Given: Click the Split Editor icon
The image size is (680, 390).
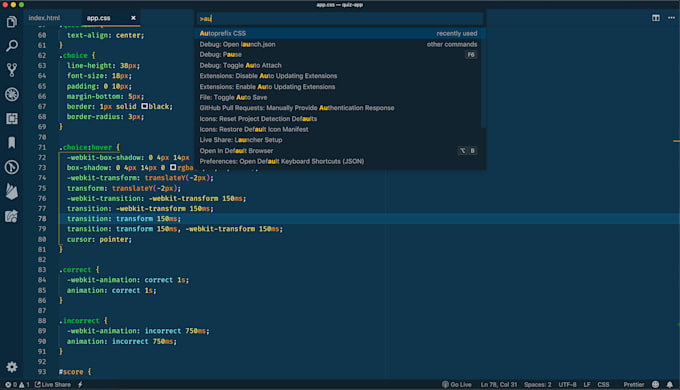Looking at the screenshot, I should 656,18.
